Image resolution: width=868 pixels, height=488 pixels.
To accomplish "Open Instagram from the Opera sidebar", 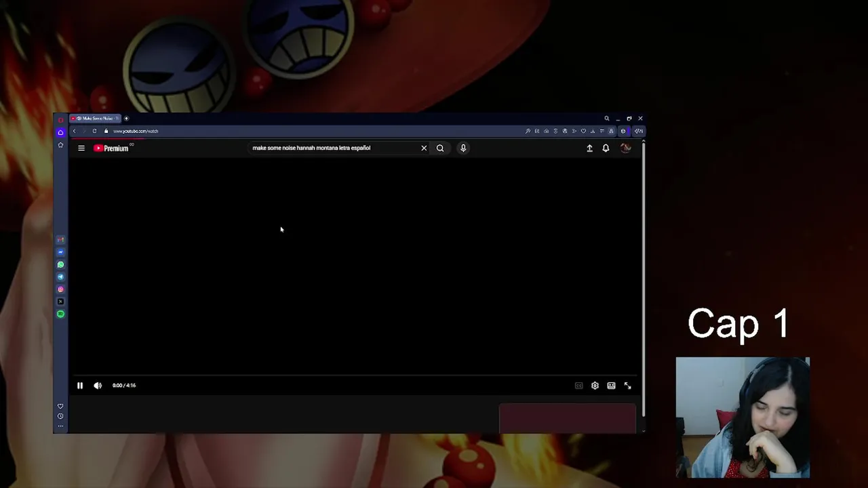I will tap(60, 289).
